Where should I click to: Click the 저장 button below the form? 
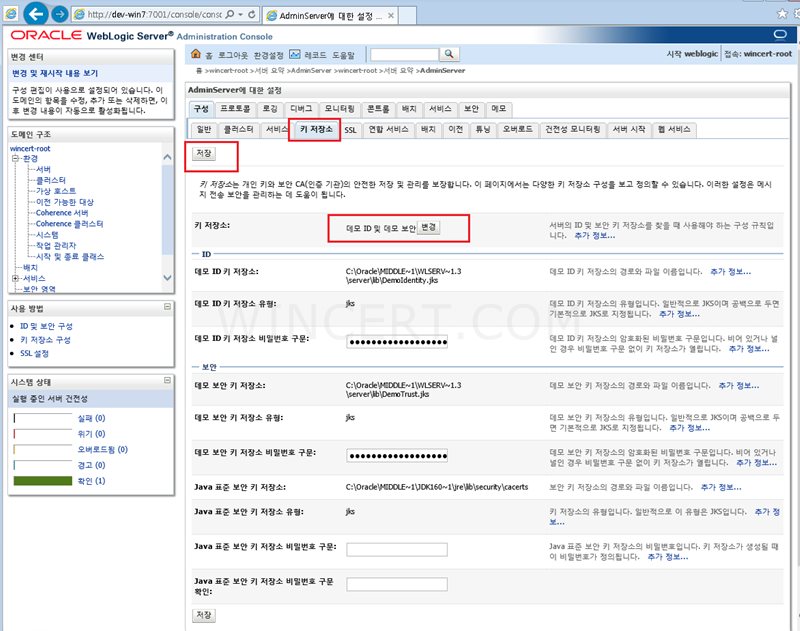(x=204, y=615)
